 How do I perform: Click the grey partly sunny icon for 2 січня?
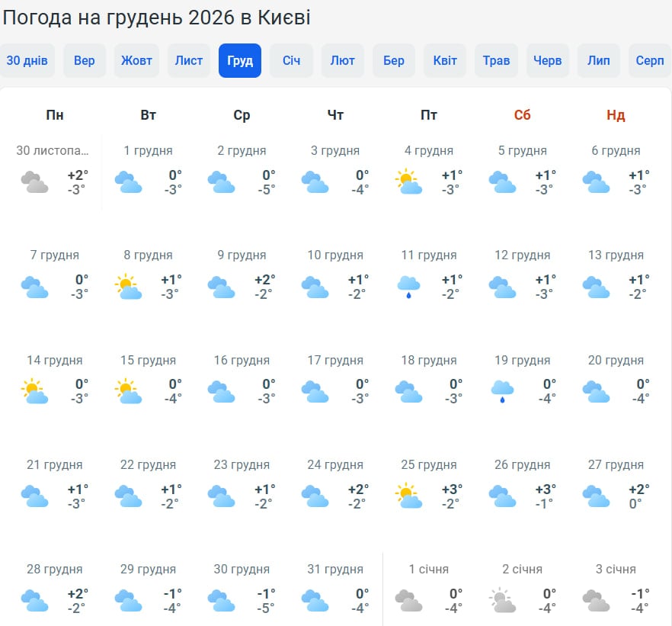click(x=502, y=600)
